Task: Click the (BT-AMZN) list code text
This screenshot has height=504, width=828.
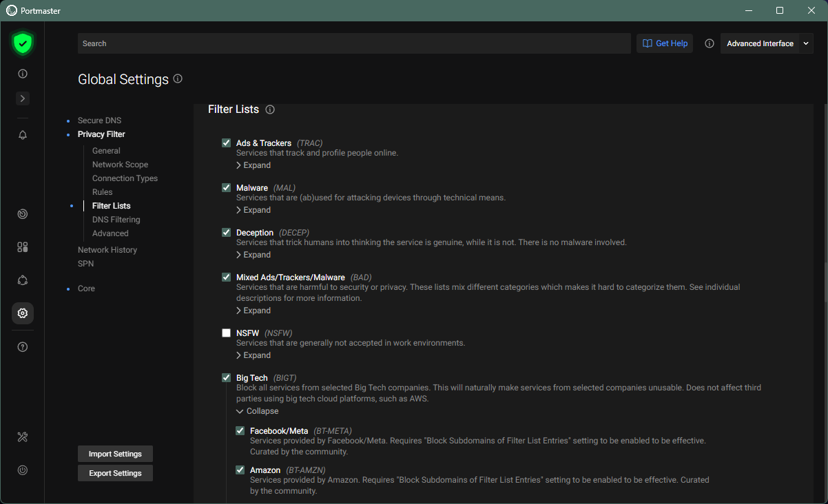Action: pyautogui.click(x=306, y=470)
